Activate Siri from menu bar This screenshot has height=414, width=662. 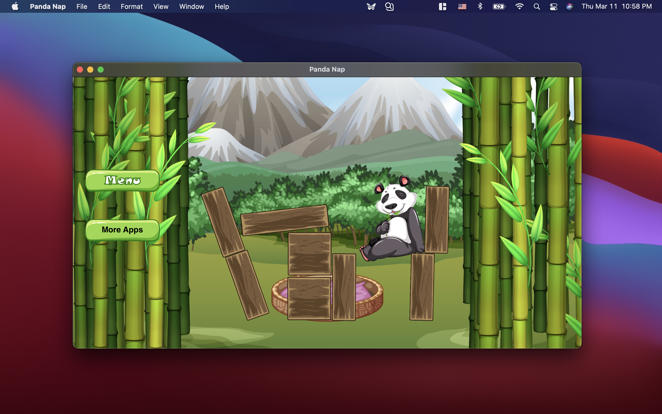click(570, 6)
